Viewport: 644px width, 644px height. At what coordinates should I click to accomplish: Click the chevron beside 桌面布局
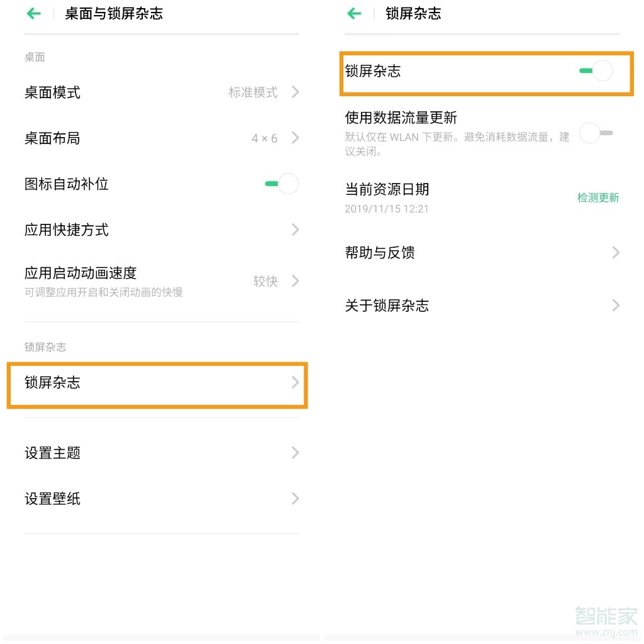pos(294,138)
